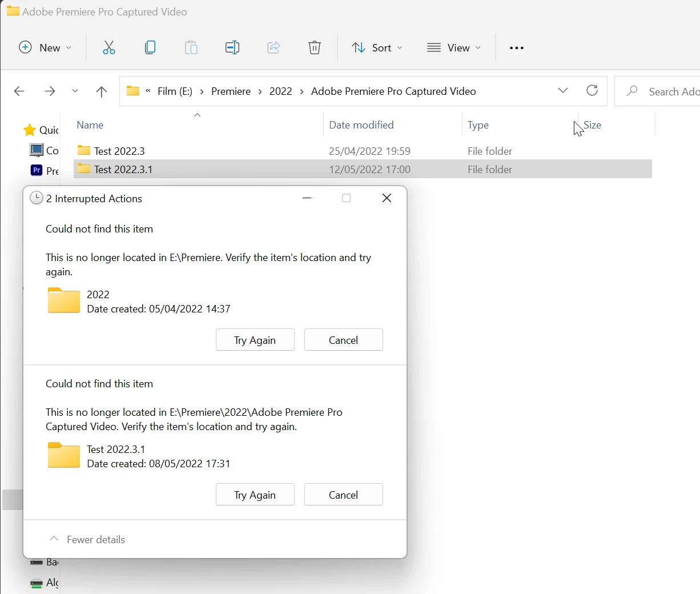Viewport: 700px width, 594px height.
Task: Click the search magnifier icon
Action: point(632,91)
